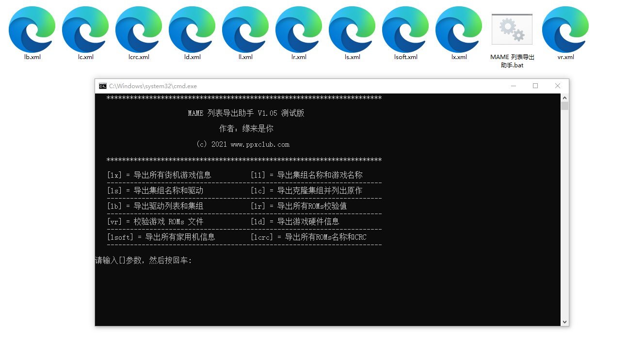
Task: Click the lcrc.xml filename label
Action: [139, 57]
